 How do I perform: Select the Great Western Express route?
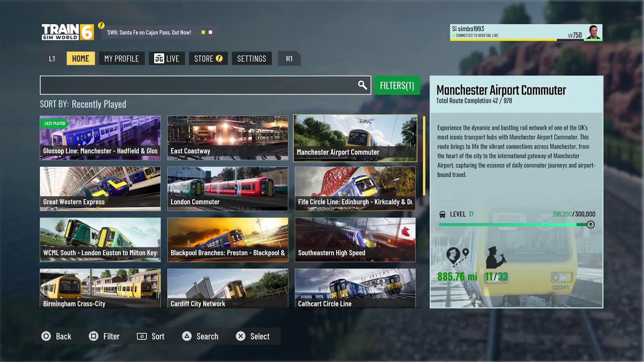[x=100, y=189]
